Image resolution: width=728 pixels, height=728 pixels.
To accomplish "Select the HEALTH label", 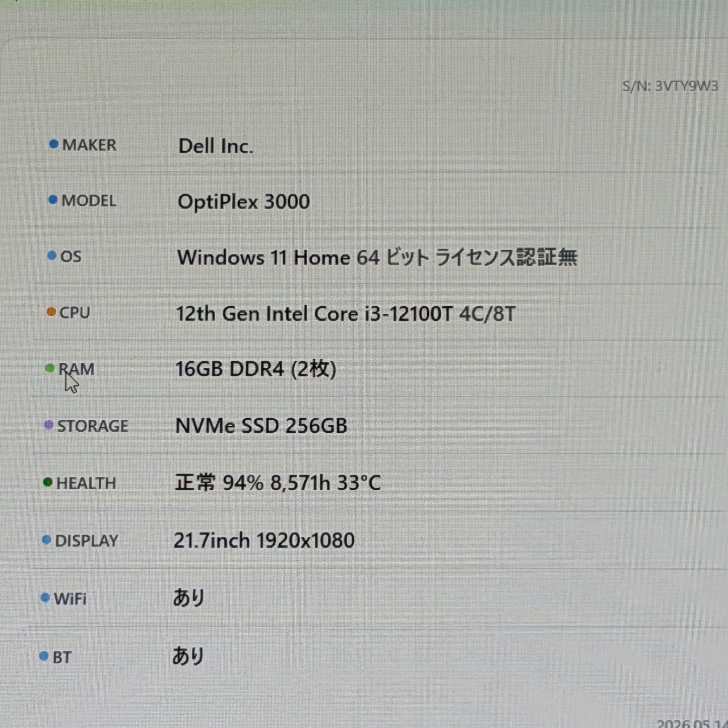I will pos(86,484).
